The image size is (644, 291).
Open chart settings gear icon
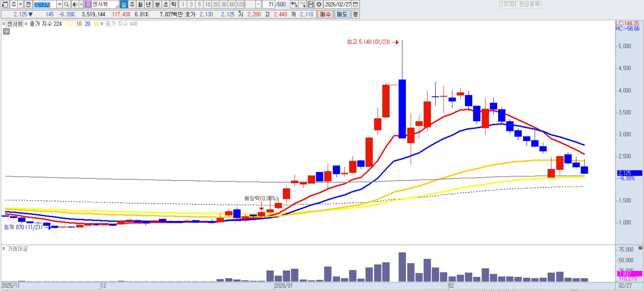click(319, 4)
